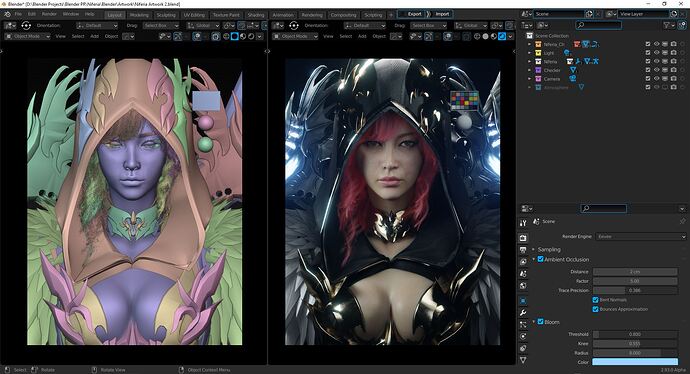The height and width of the screenshot is (374, 690).
Task: Click the outliner search field
Action: coord(599,26)
